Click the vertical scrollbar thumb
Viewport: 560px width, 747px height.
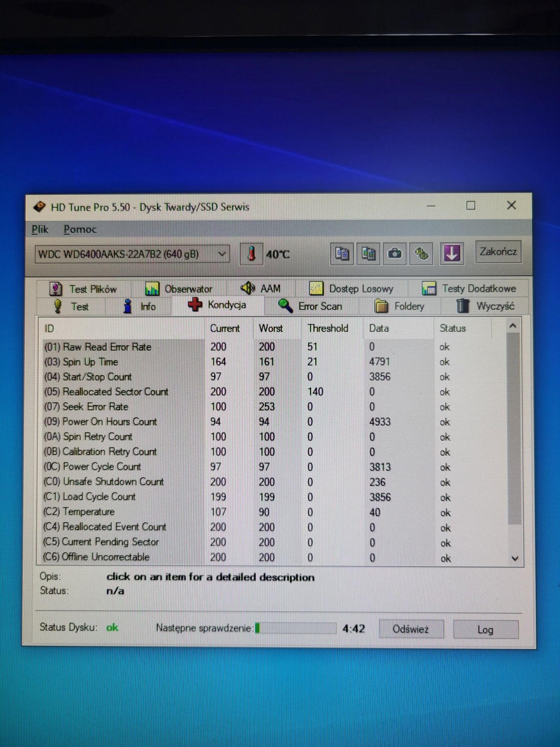(514, 429)
